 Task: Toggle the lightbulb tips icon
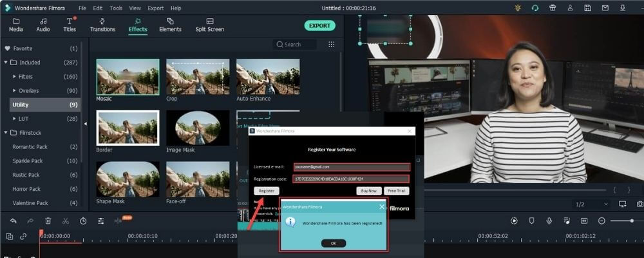coord(518,8)
